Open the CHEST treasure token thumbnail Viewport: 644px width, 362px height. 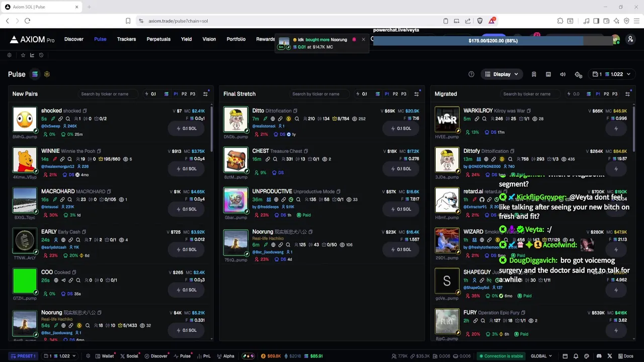click(236, 160)
